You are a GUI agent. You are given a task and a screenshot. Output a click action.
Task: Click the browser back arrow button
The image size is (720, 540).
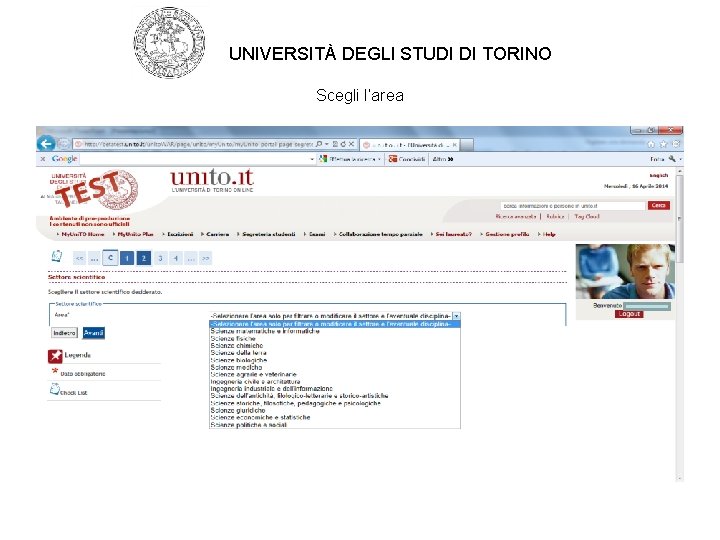pos(46,144)
